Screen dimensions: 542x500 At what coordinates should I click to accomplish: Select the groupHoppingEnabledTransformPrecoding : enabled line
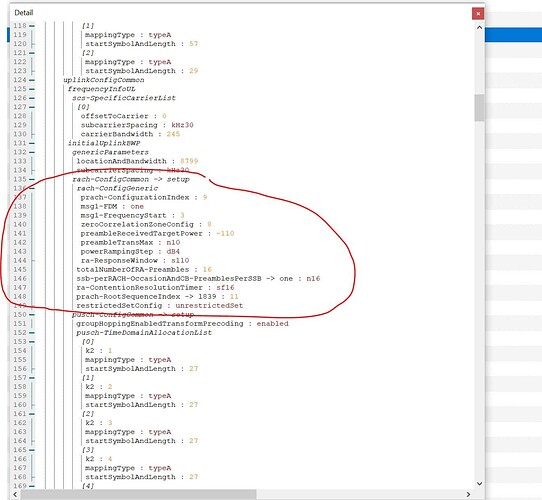[182, 324]
